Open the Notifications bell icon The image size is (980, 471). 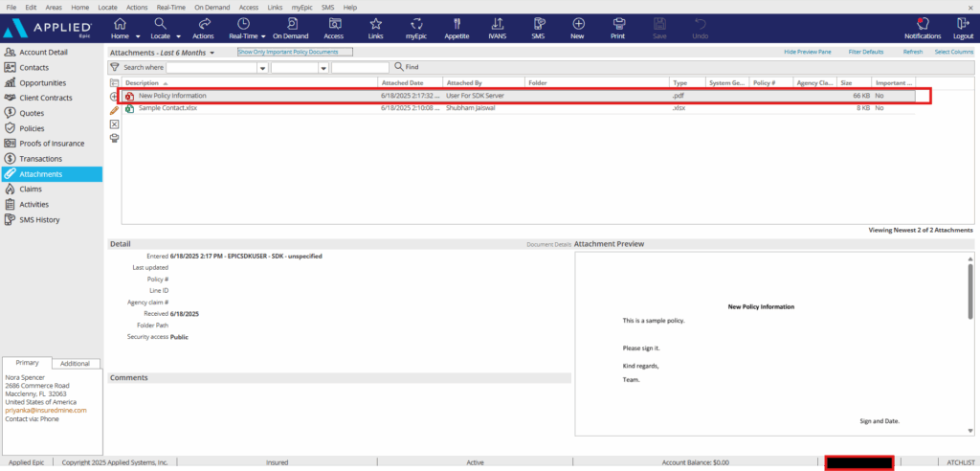click(x=923, y=24)
